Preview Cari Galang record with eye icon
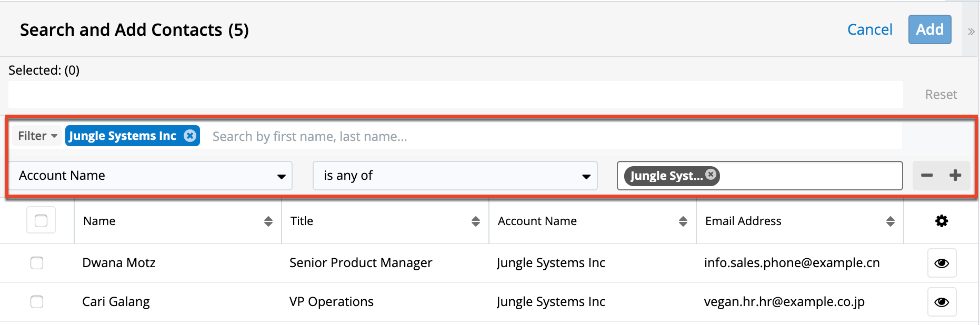This screenshot has width=980, height=325. click(x=942, y=302)
